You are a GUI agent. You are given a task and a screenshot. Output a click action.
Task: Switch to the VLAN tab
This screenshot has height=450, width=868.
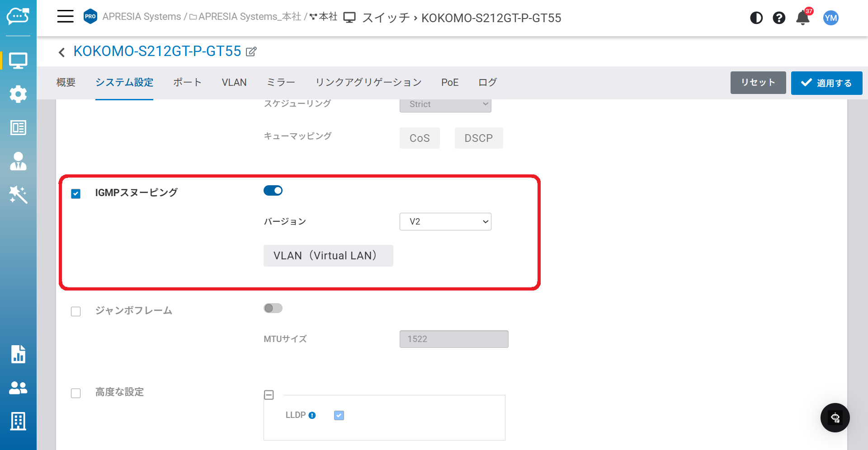pyautogui.click(x=234, y=83)
